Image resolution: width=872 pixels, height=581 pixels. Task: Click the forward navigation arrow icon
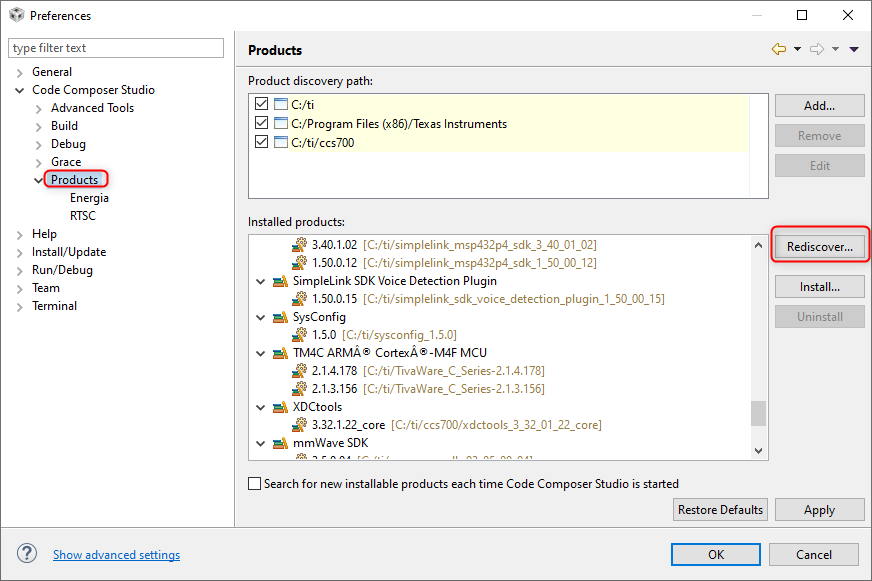tap(816, 49)
